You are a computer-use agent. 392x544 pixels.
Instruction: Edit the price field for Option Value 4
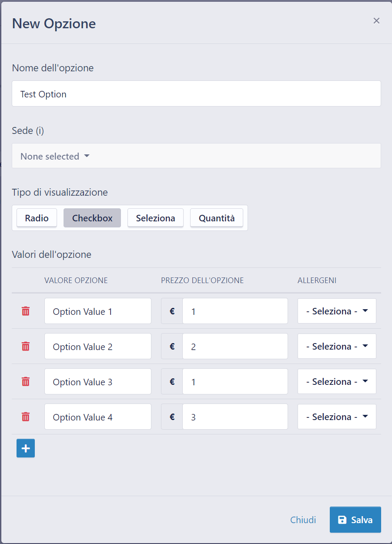pos(235,417)
